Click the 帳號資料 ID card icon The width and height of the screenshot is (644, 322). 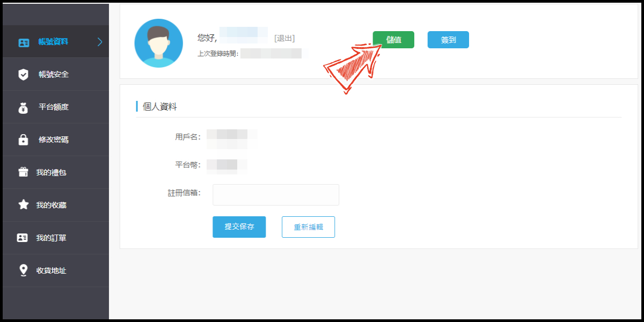click(x=24, y=42)
